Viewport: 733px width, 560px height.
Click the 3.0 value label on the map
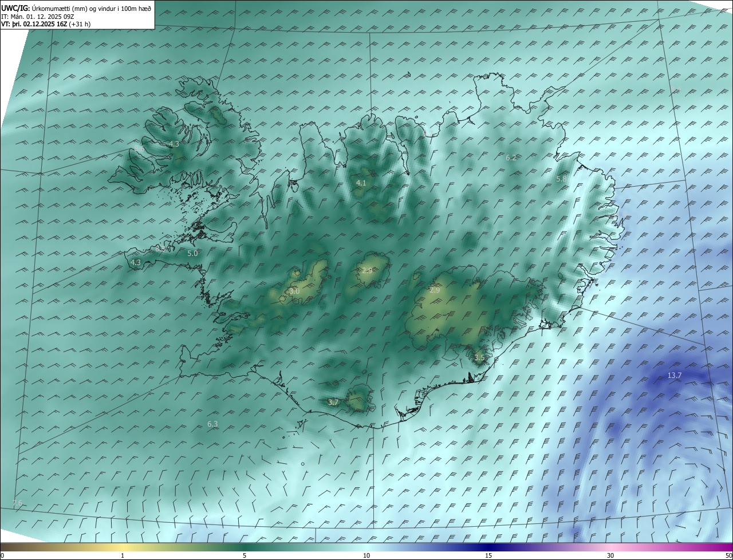(294, 291)
